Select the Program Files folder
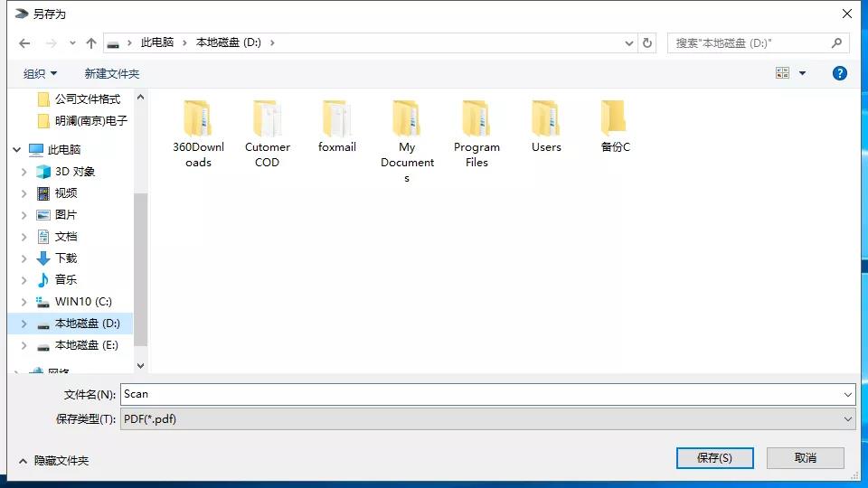Screen dimensions: 868x488 [476, 119]
